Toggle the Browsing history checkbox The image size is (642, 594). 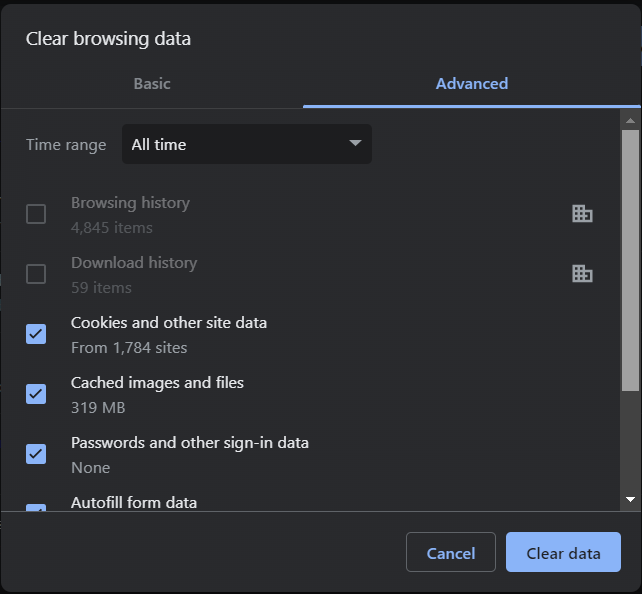tap(36, 214)
